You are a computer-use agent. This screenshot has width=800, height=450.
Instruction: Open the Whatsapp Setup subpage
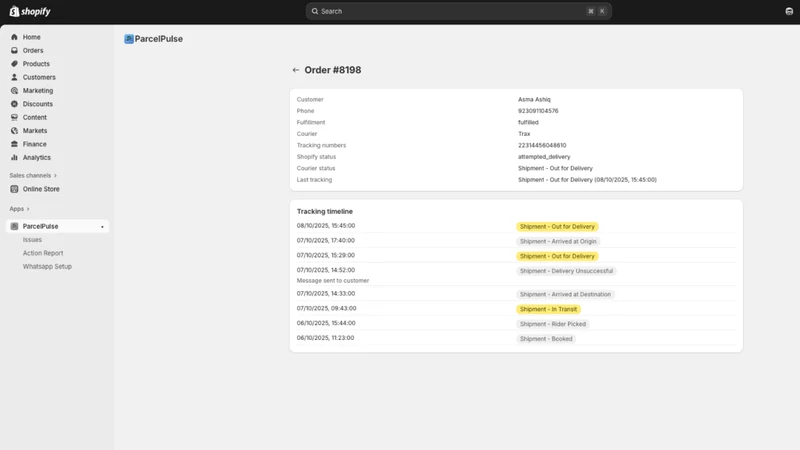(x=47, y=266)
